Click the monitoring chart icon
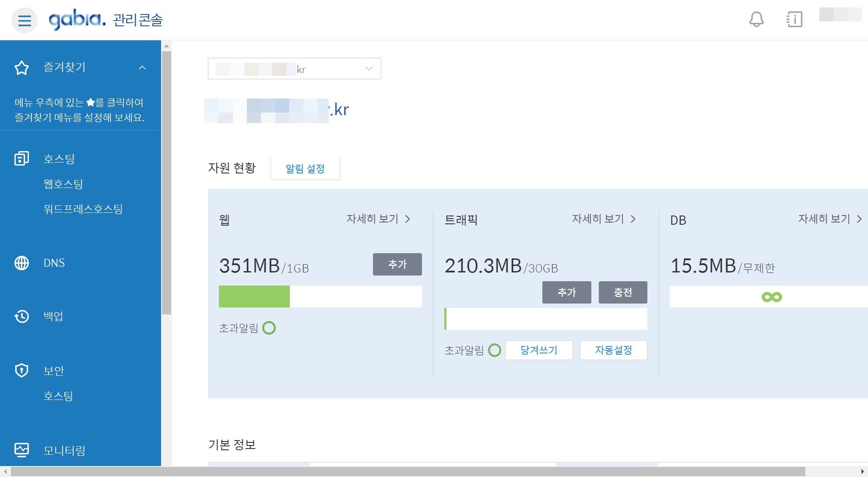Screen dimensions: 868x477 (21, 450)
